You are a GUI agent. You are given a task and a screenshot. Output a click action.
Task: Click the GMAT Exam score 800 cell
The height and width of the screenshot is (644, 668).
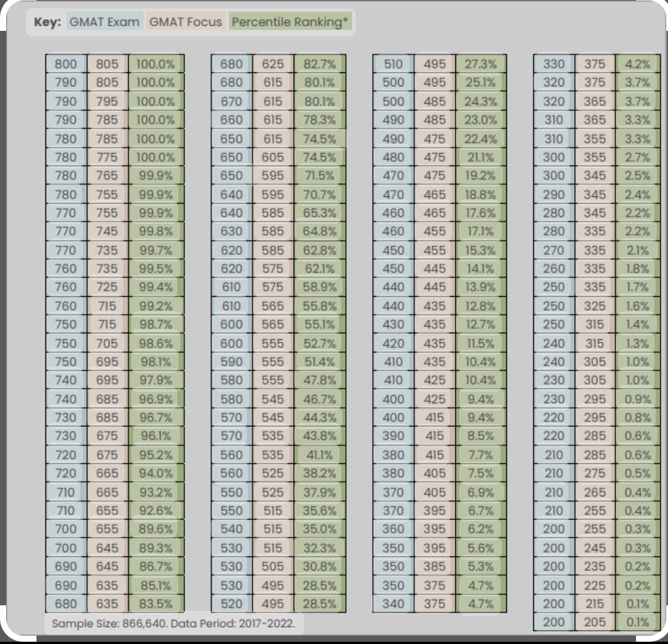[66, 64]
